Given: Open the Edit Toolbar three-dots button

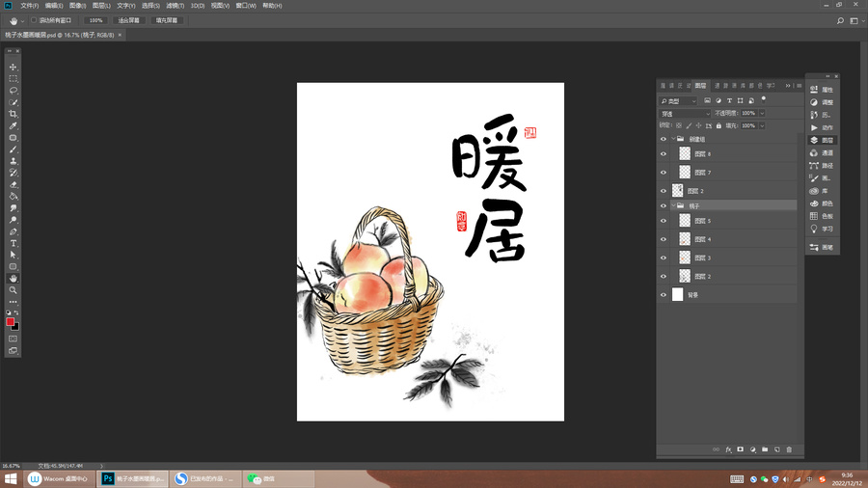Looking at the screenshot, I should 13,302.
